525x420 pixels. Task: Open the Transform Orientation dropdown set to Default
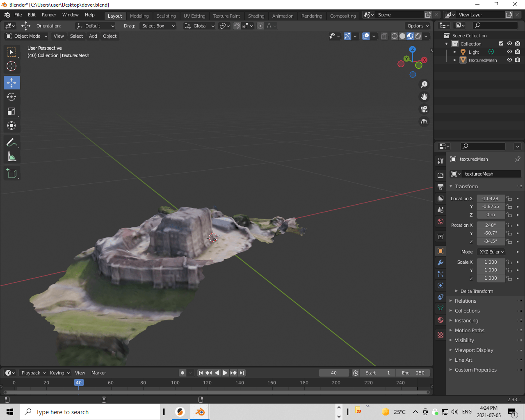tap(95, 25)
